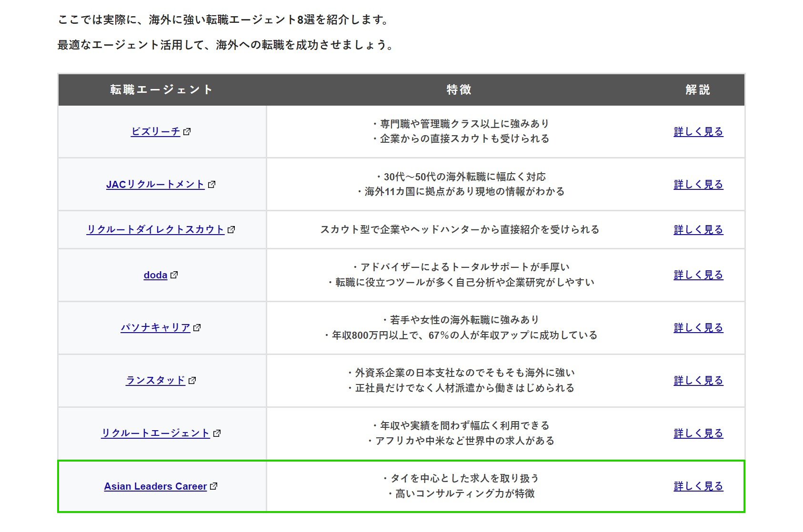Viewport: 803px width, 532px height.
Task: Click external-link icon beside ランスタッド
Action: pyautogui.click(x=192, y=380)
